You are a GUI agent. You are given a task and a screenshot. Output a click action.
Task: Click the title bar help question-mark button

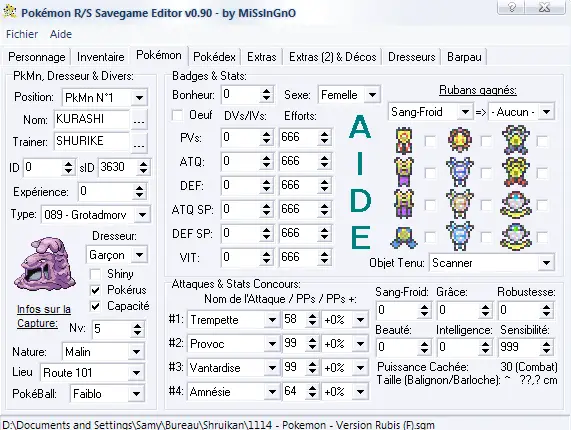pyautogui.click(x=512, y=7)
